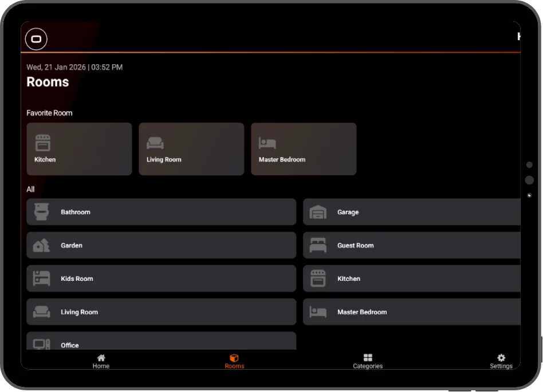Select the Rooms tab in bottom bar
This screenshot has width=543, height=392.
pyautogui.click(x=234, y=361)
